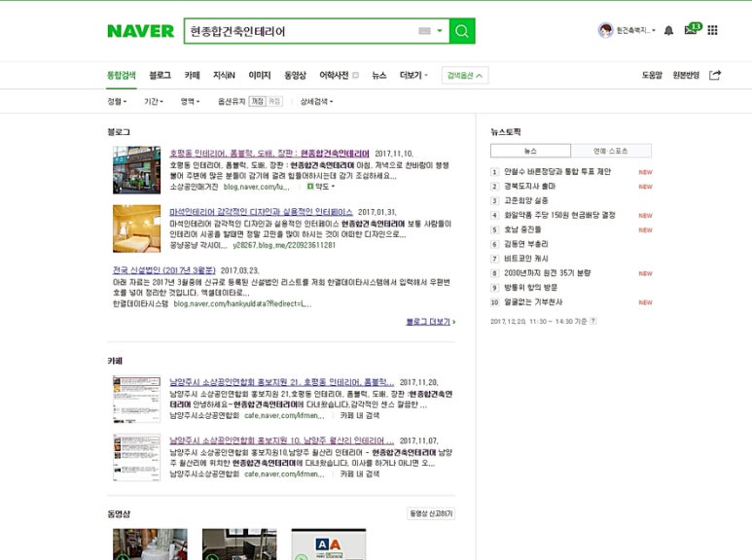Switch to the 뉴스 search tab in the top bar

[378, 75]
